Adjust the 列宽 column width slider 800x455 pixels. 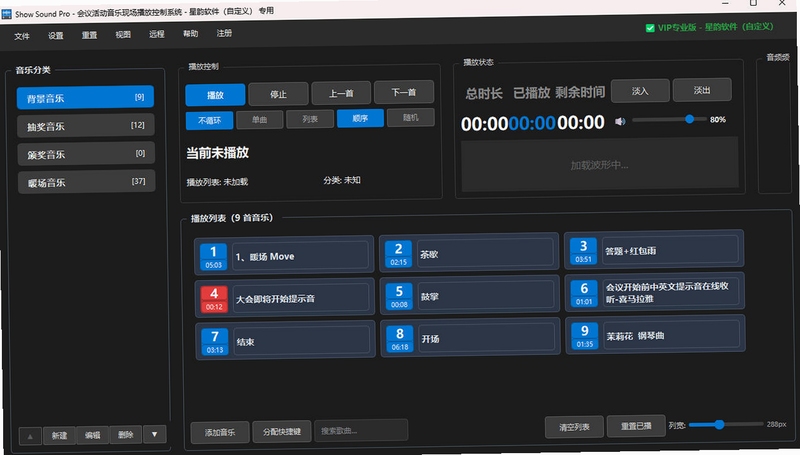coord(726,424)
